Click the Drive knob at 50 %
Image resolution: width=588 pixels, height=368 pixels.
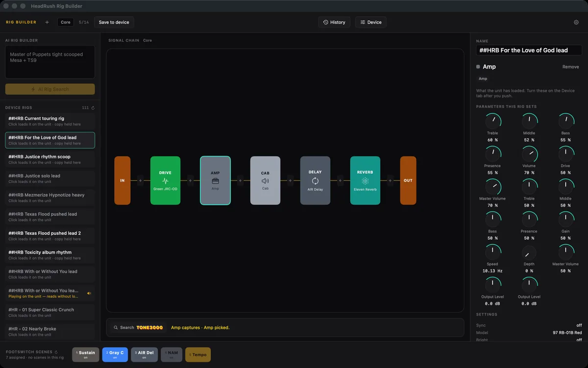[565, 154]
